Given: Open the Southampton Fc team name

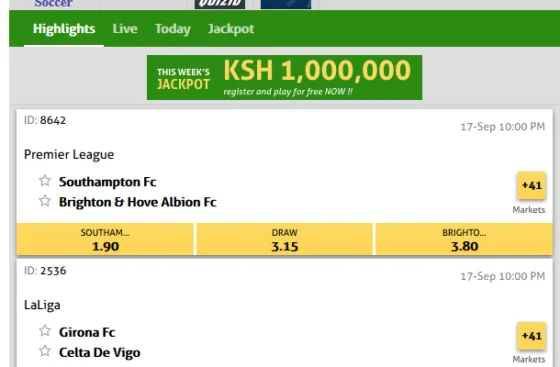Looking at the screenshot, I should tap(108, 182).
